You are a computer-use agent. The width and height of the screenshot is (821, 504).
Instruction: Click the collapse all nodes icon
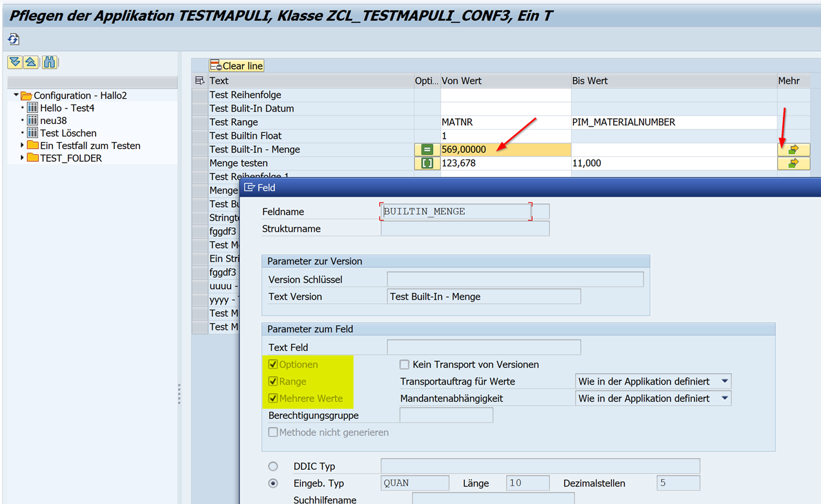(x=30, y=63)
